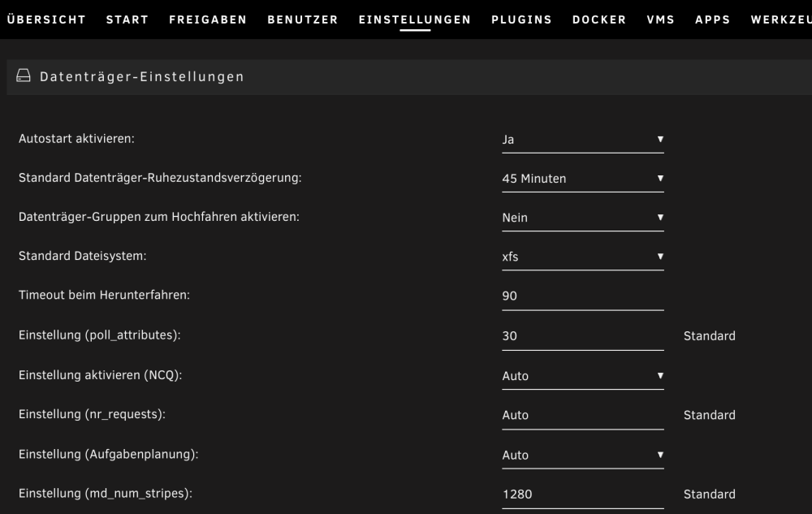812x514 pixels.
Task: Open the NCQ Einstellung aktivieren dropdown
Action: [x=582, y=376]
